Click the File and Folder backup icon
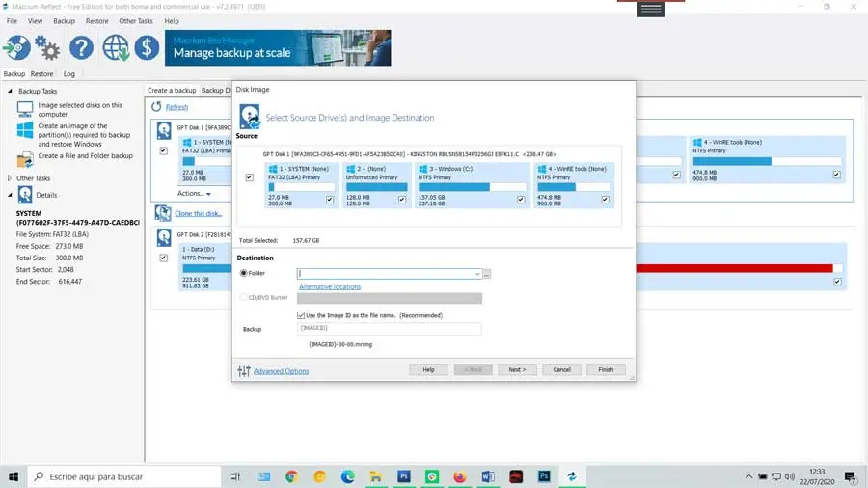The image size is (868, 488). (25, 159)
